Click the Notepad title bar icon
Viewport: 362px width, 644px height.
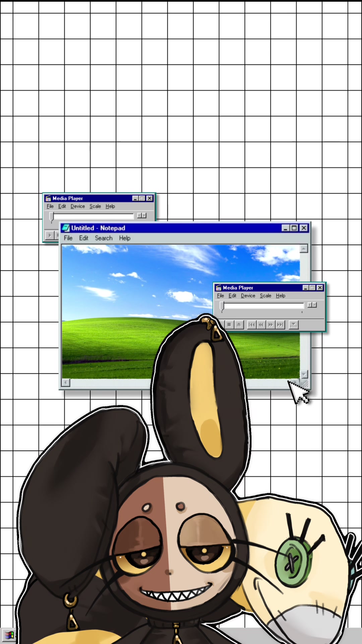click(x=66, y=228)
